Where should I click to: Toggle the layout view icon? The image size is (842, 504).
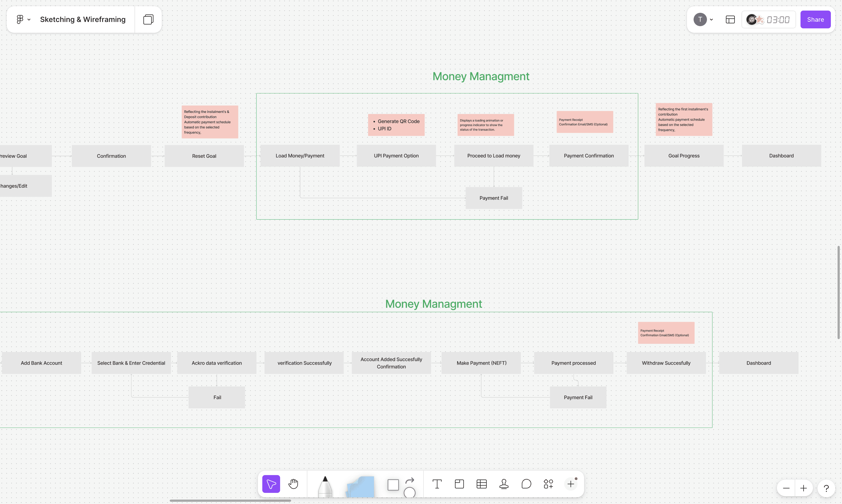[730, 19]
